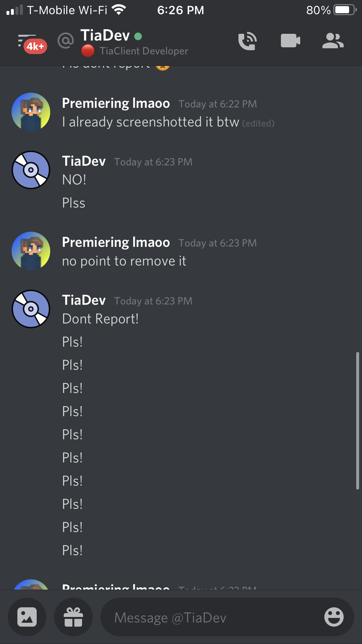Select the "I already screenshotted it btw" message
The image size is (362, 644).
(x=151, y=122)
